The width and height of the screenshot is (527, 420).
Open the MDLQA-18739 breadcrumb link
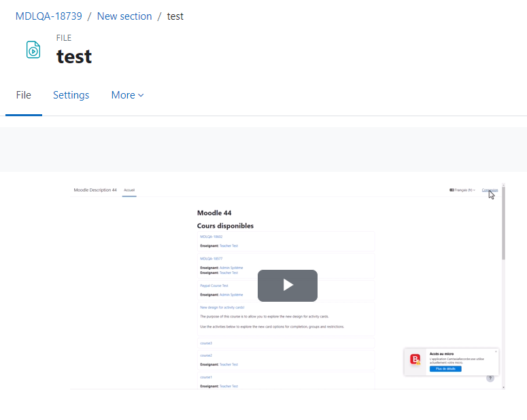(49, 16)
